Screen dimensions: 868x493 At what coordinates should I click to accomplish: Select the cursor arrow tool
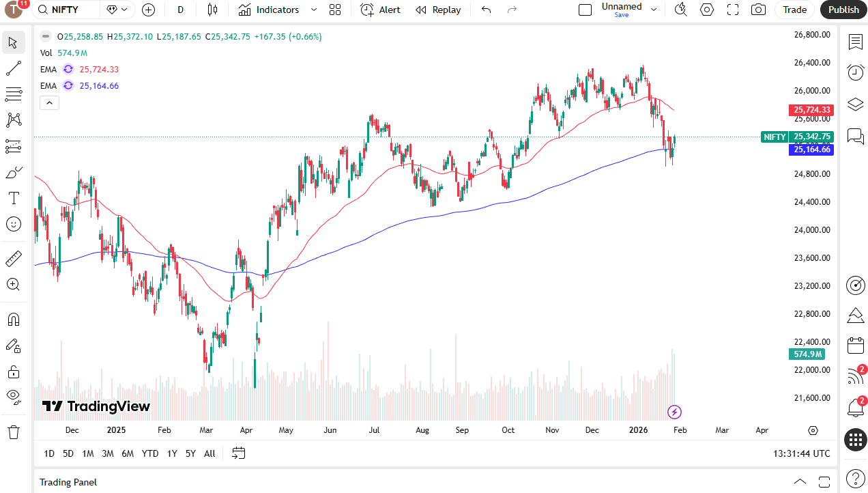[x=13, y=42]
